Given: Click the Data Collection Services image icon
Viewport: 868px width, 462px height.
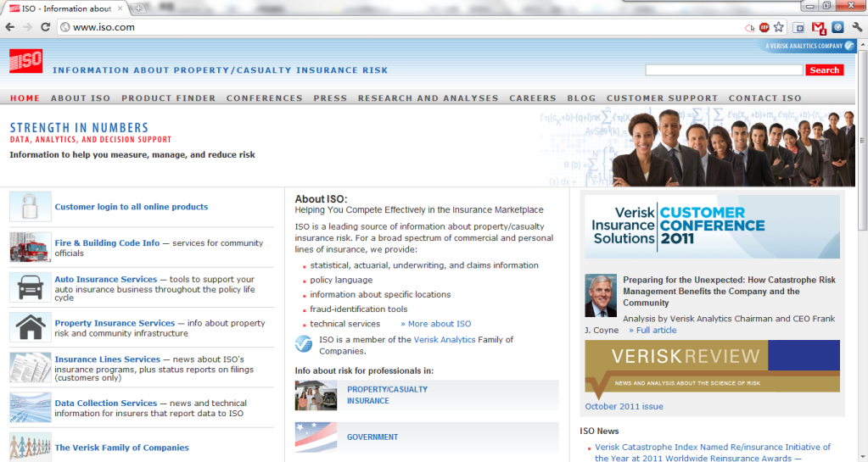Looking at the screenshot, I should pyautogui.click(x=31, y=407).
